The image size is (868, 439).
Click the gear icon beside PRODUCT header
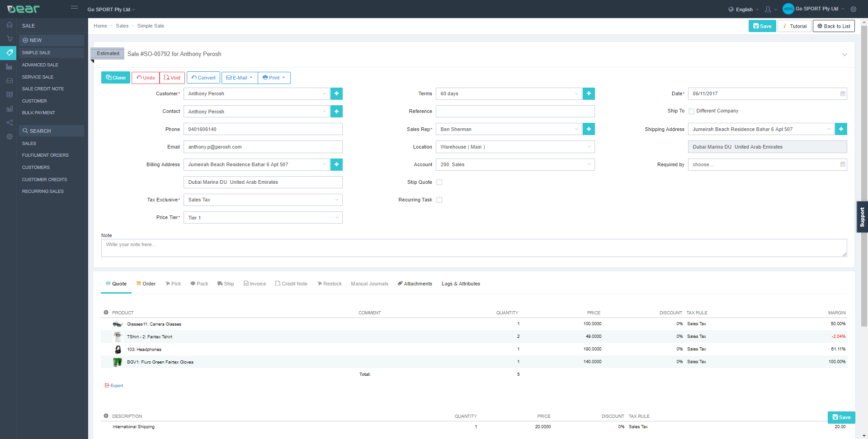106,313
